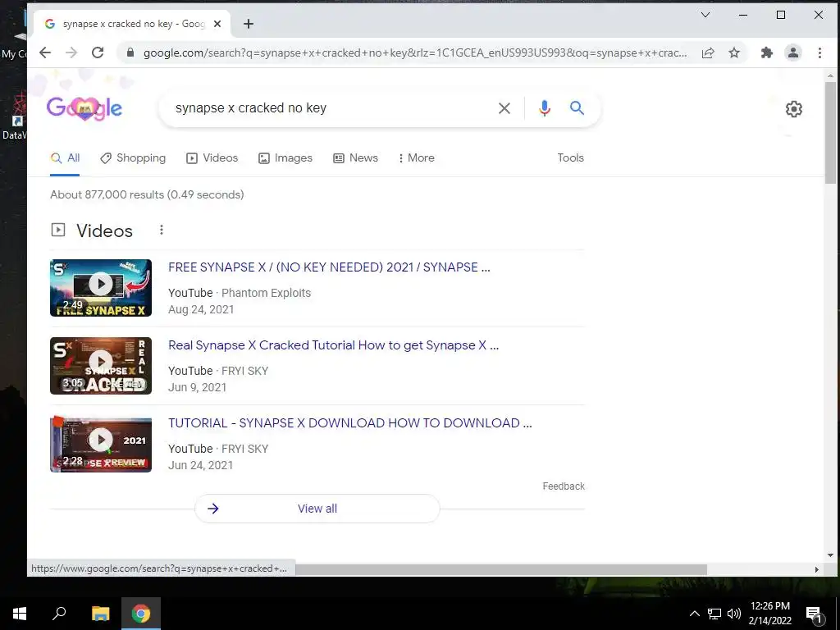Open the Chrome profile avatar

[793, 52]
